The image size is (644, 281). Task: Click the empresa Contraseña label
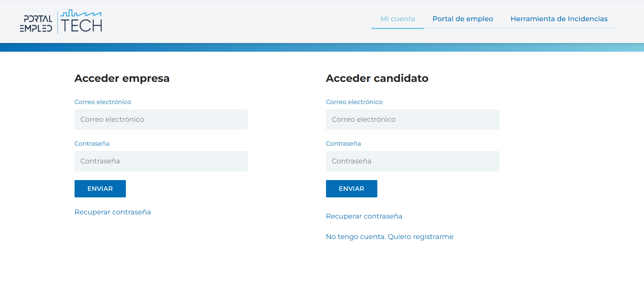[92, 144]
